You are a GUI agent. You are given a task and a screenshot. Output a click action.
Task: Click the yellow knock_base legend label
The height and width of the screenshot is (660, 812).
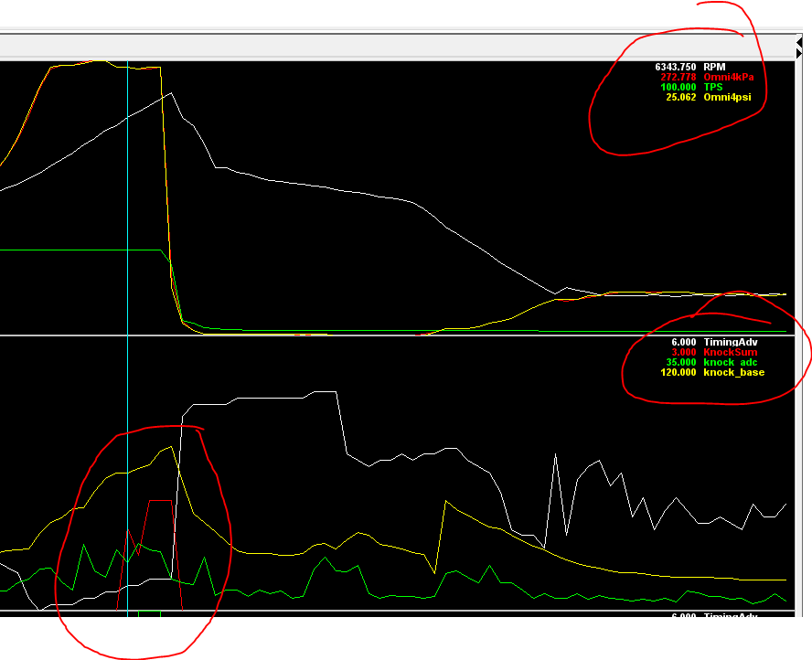click(x=733, y=372)
